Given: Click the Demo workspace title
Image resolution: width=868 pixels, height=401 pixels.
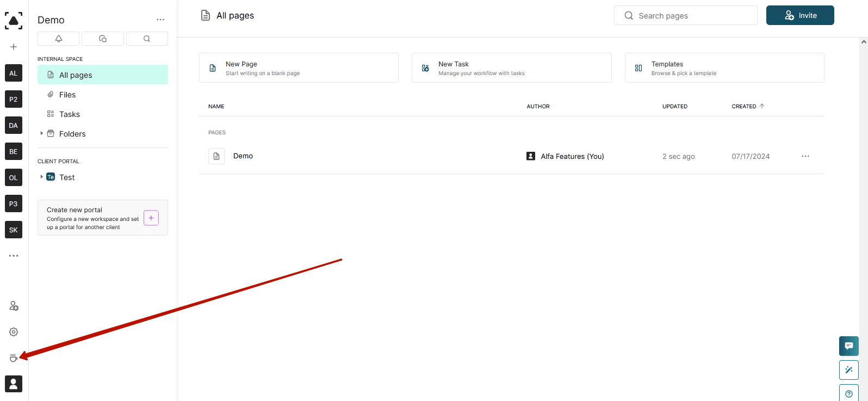Looking at the screenshot, I should (51, 20).
